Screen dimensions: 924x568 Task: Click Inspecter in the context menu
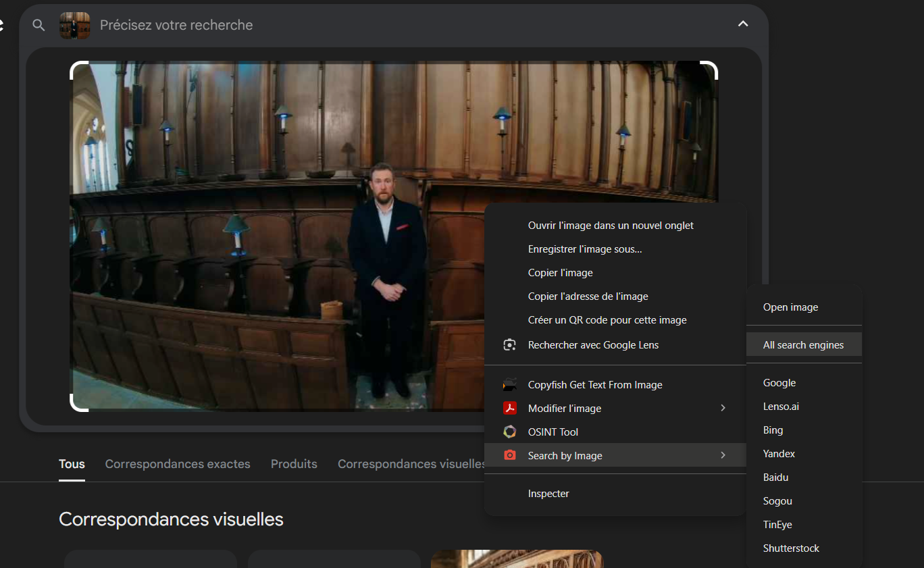[548, 494]
